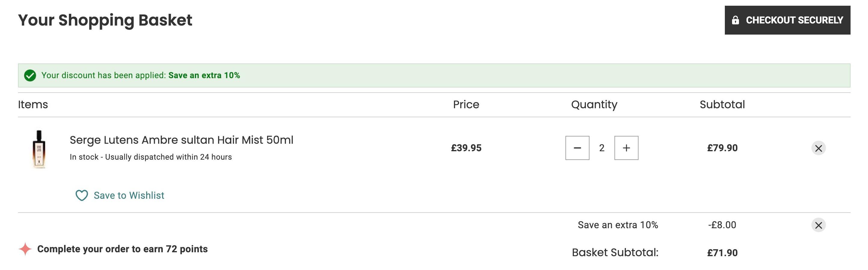Click the heart wishlist icon
Viewport: 868px width, 270px height.
82,195
